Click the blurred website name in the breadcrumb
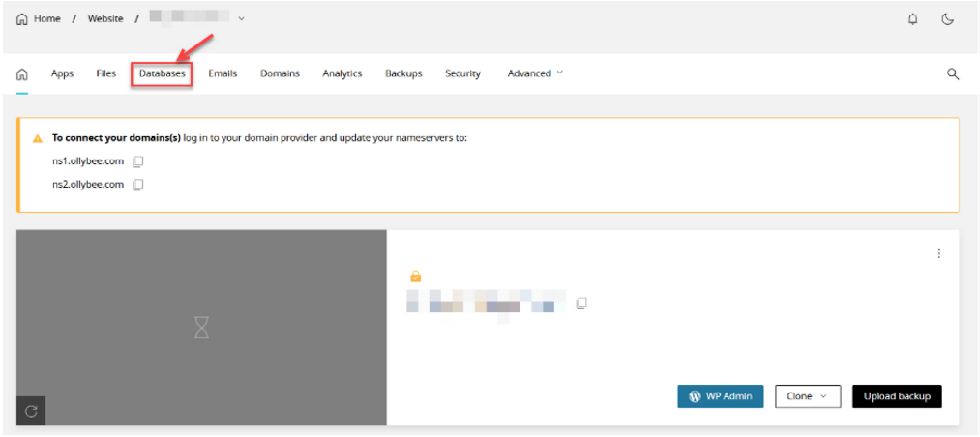The height and width of the screenshot is (437, 980). click(191, 18)
